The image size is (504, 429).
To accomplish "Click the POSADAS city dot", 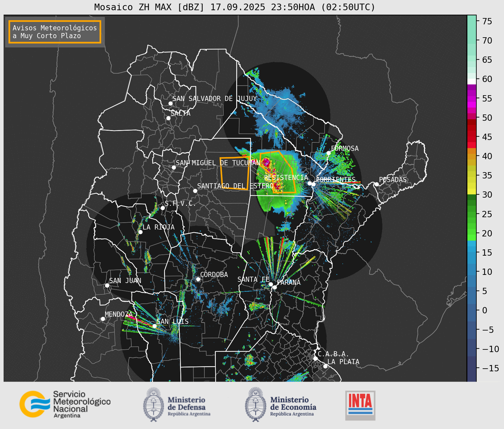I will pyautogui.click(x=377, y=184).
